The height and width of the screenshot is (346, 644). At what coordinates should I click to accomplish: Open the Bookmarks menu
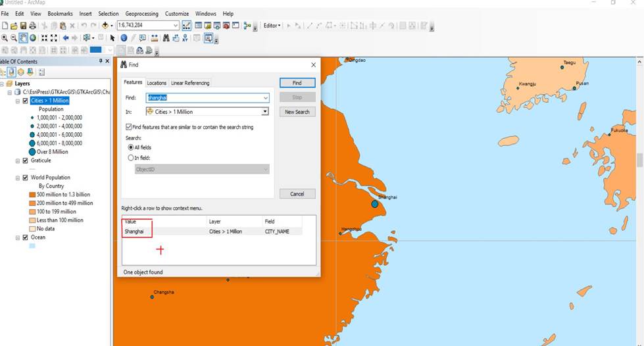tap(60, 14)
